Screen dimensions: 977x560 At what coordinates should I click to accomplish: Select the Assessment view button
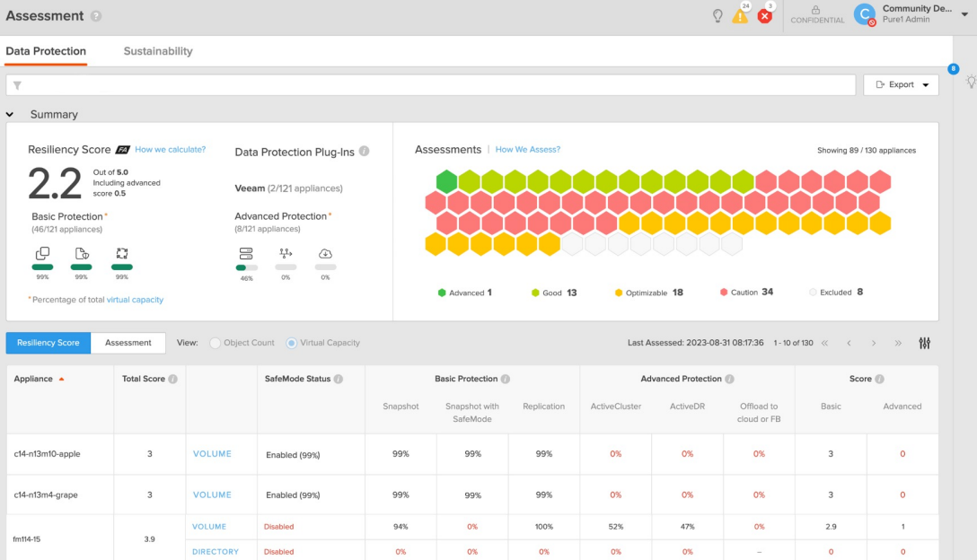pyautogui.click(x=128, y=343)
